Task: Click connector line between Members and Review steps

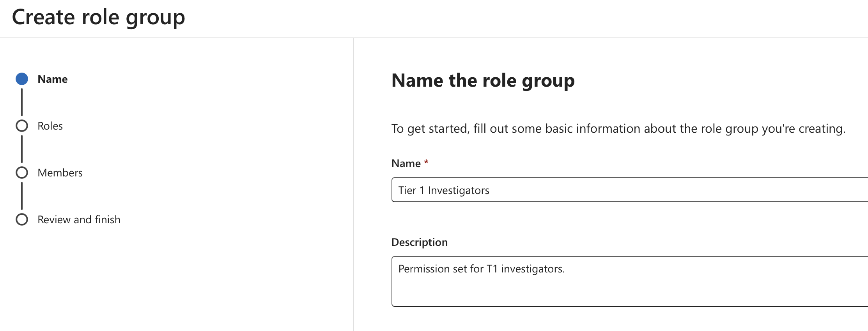Action: pyautogui.click(x=22, y=196)
